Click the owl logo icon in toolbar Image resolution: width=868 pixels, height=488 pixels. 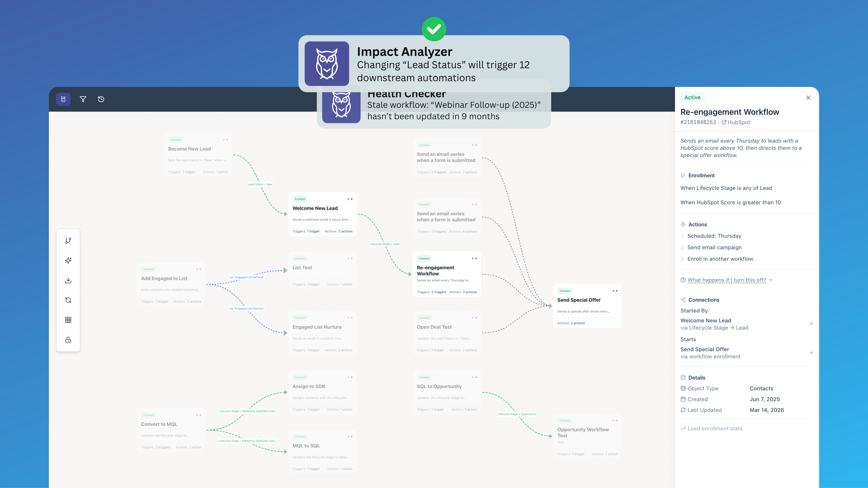click(63, 99)
